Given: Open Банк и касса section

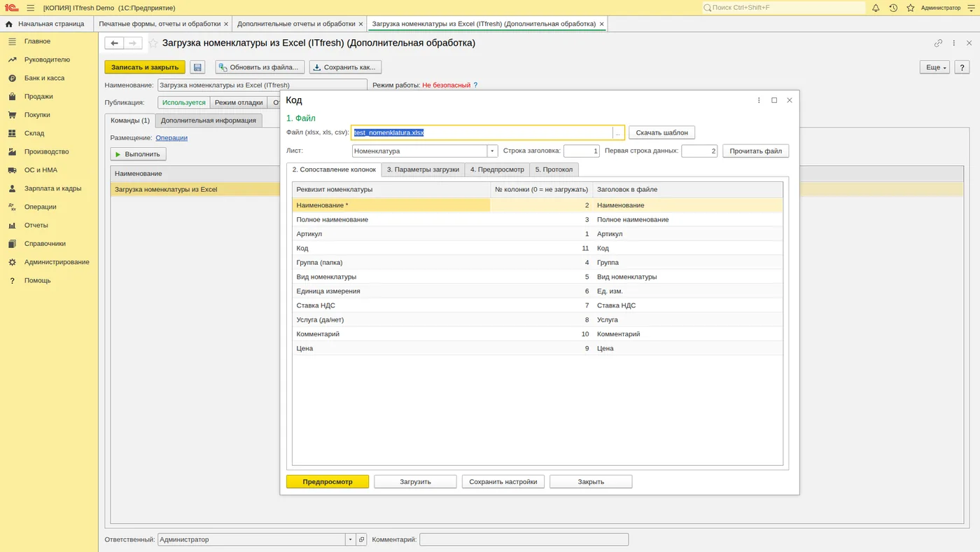Looking at the screenshot, I should [x=44, y=78].
